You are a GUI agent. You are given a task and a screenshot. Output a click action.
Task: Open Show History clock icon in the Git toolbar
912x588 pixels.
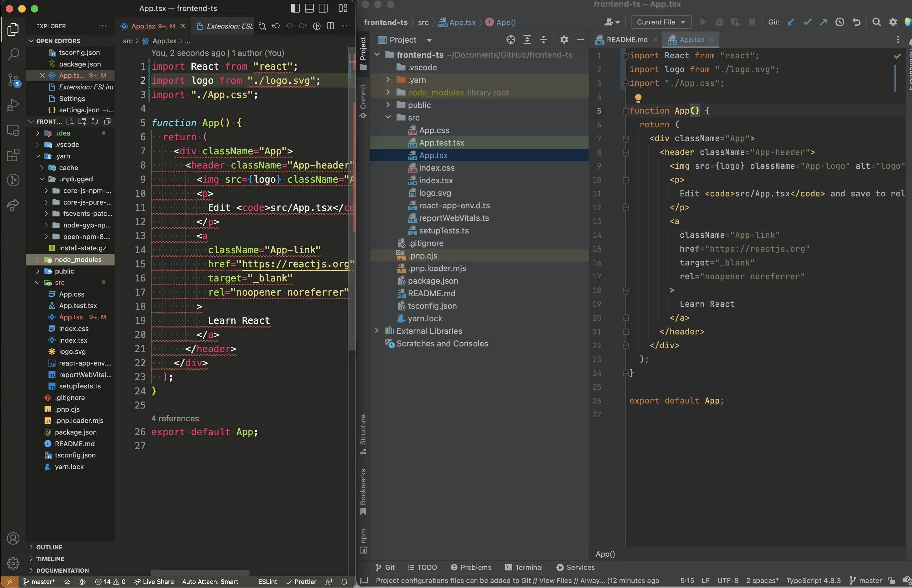point(840,22)
